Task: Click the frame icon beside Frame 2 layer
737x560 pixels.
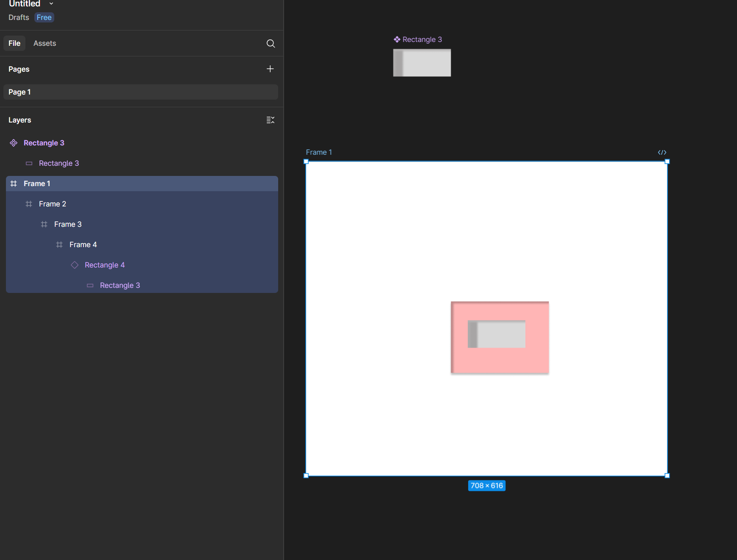Action: (29, 204)
